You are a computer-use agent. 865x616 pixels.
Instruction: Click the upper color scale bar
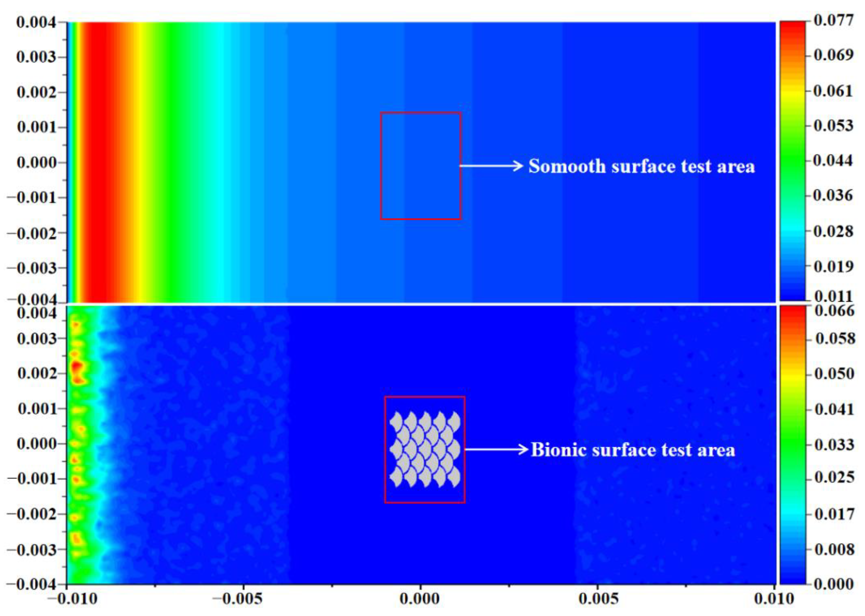pos(793,161)
